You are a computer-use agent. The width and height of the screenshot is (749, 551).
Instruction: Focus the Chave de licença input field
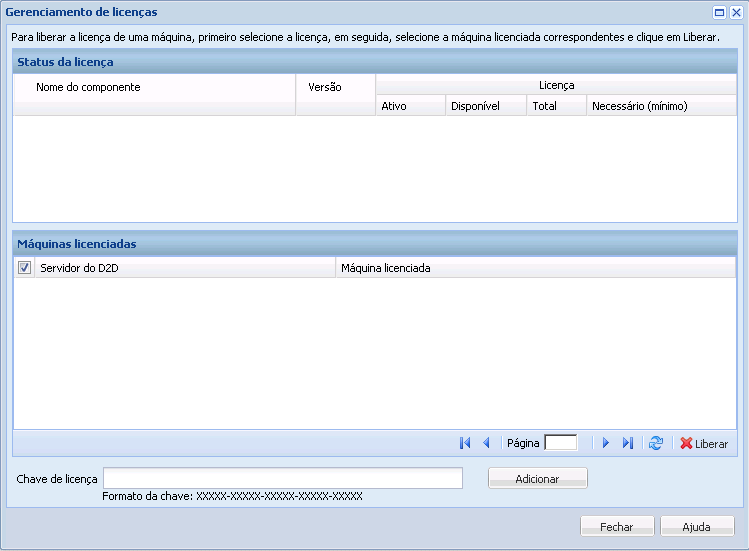coord(283,478)
